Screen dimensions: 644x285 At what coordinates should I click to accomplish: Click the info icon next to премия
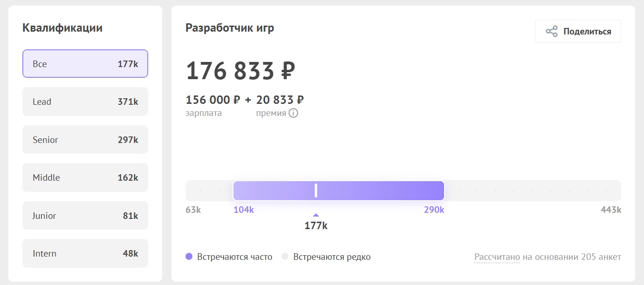click(x=294, y=113)
